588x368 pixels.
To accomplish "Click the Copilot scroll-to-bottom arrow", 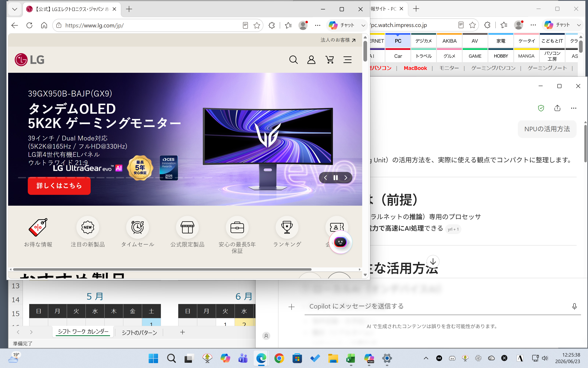I will (x=433, y=261).
